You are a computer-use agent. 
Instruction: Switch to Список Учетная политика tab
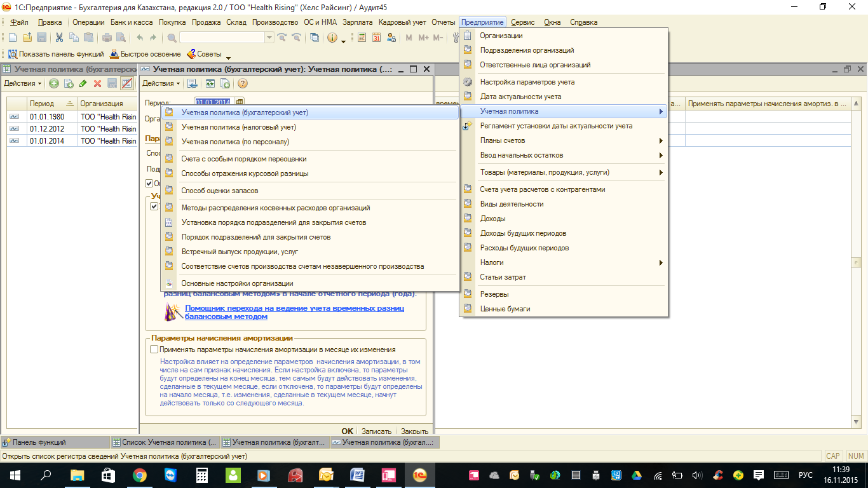click(x=165, y=442)
